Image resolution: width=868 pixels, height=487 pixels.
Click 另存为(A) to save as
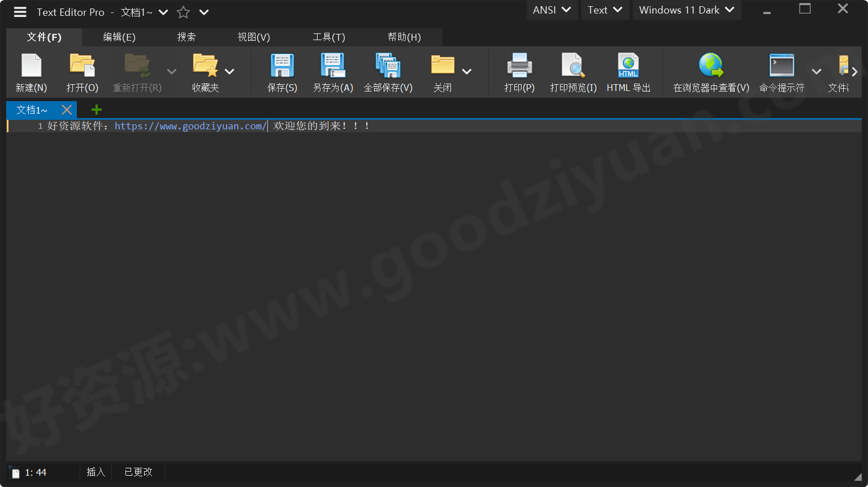332,72
